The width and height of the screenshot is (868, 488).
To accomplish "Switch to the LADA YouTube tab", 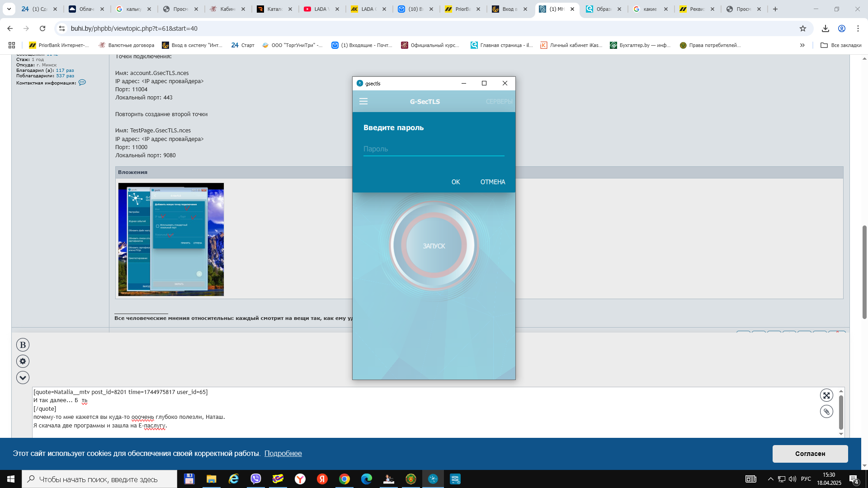I will click(x=320, y=9).
